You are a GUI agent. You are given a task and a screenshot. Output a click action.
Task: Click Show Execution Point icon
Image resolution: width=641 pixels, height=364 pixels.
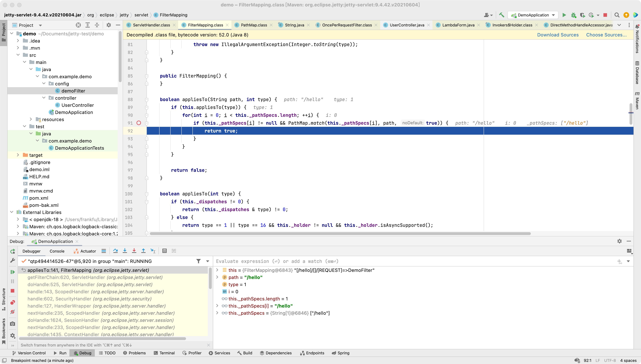[x=104, y=251]
